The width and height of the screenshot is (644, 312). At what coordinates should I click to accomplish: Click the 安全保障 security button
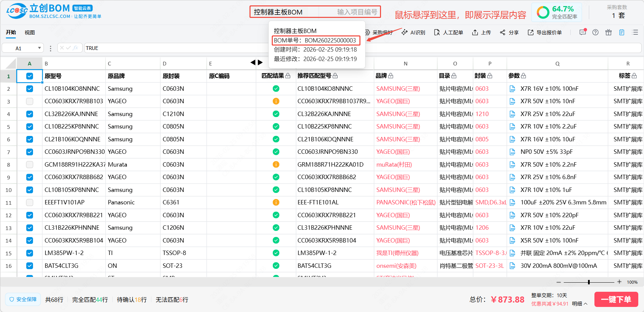23,300
